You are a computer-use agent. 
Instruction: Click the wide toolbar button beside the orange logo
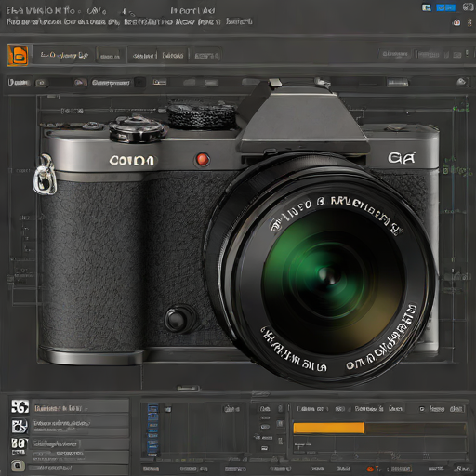[x=63, y=55]
